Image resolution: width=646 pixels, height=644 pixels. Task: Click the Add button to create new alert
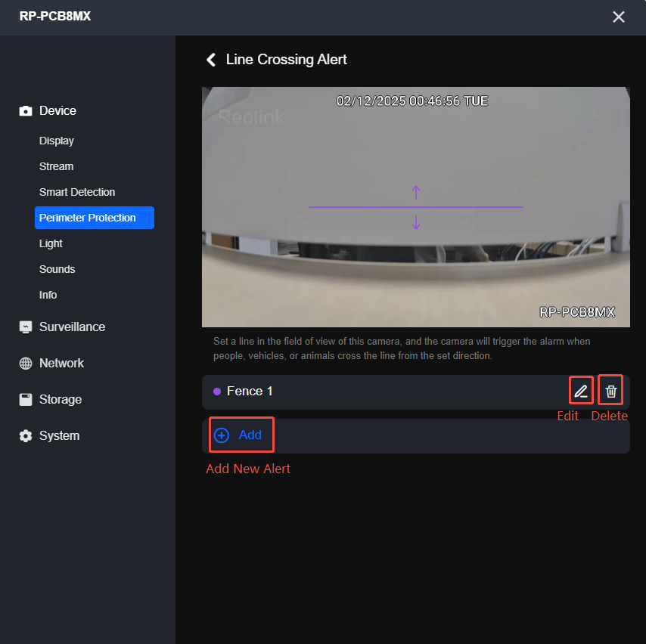coord(241,435)
